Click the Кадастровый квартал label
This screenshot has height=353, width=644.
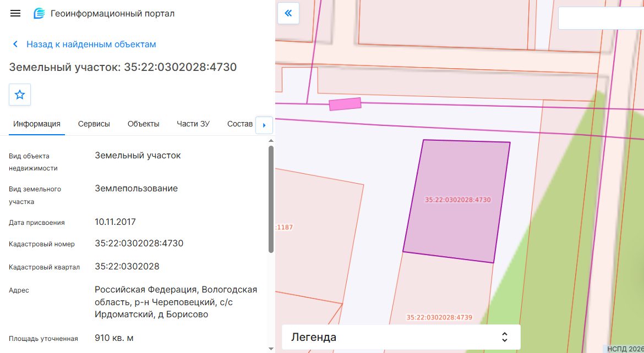pyautogui.click(x=45, y=267)
